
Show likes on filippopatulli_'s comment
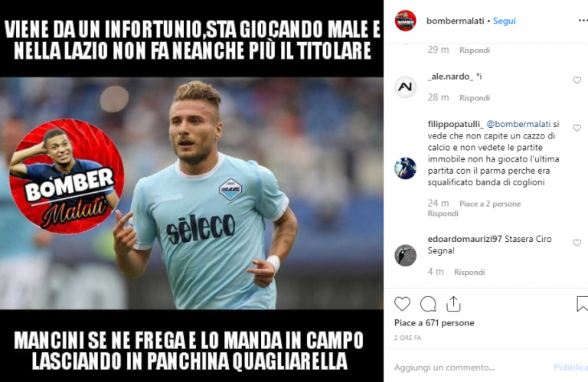pos(490,204)
